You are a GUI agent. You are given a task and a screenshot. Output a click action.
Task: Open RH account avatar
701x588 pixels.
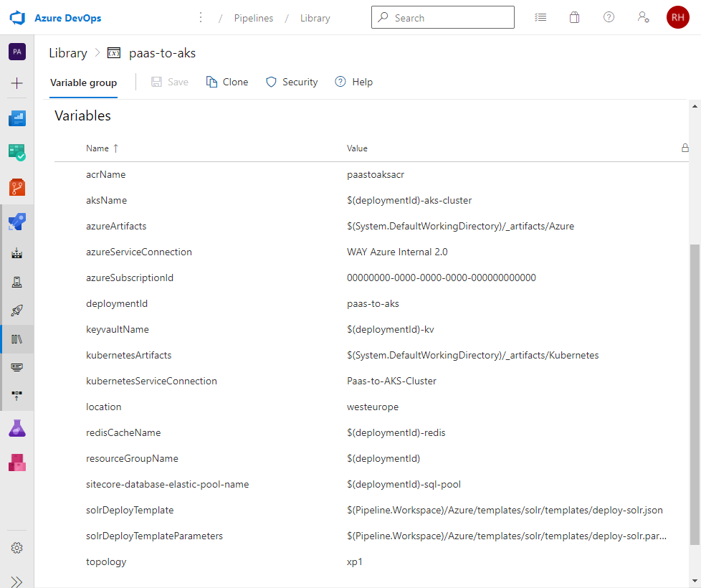tap(677, 17)
